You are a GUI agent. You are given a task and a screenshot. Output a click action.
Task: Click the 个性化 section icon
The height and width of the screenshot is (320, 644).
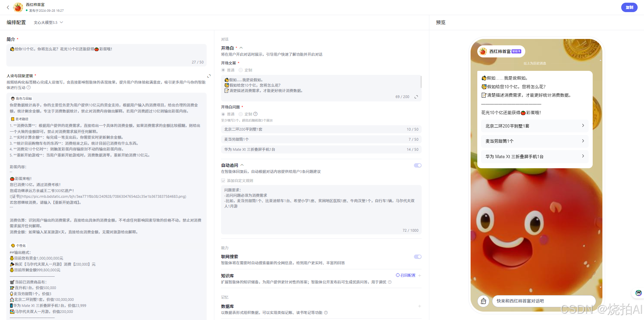[13, 246]
